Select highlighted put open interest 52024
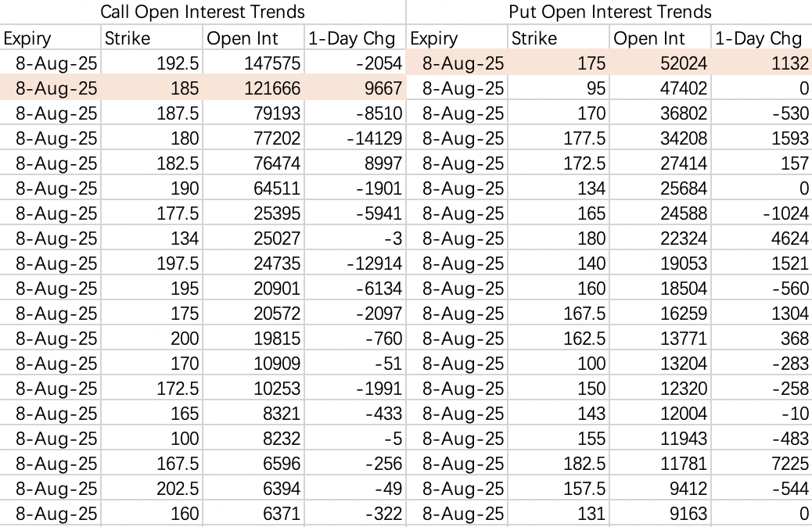This screenshot has width=812, height=527. point(660,63)
